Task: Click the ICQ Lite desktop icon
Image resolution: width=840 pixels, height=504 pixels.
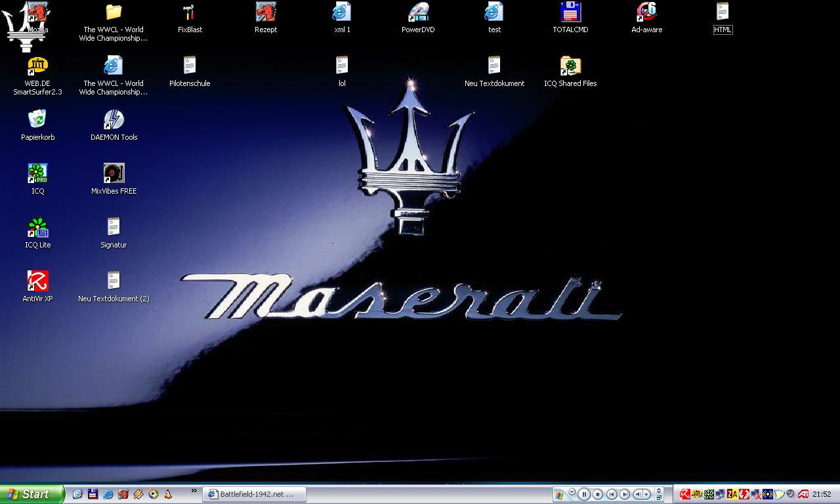Action: point(37,228)
